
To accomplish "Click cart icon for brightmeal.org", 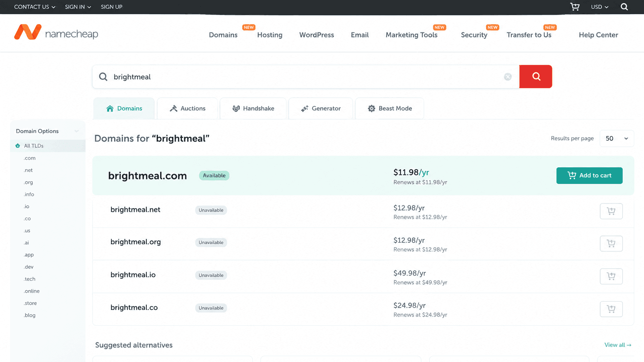I will tap(611, 243).
